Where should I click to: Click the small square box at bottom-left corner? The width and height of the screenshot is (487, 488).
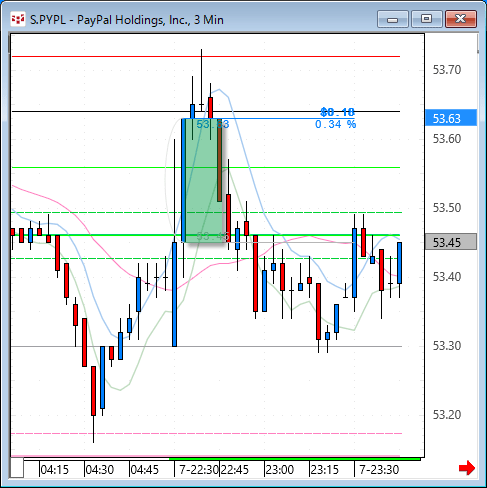[17, 468]
